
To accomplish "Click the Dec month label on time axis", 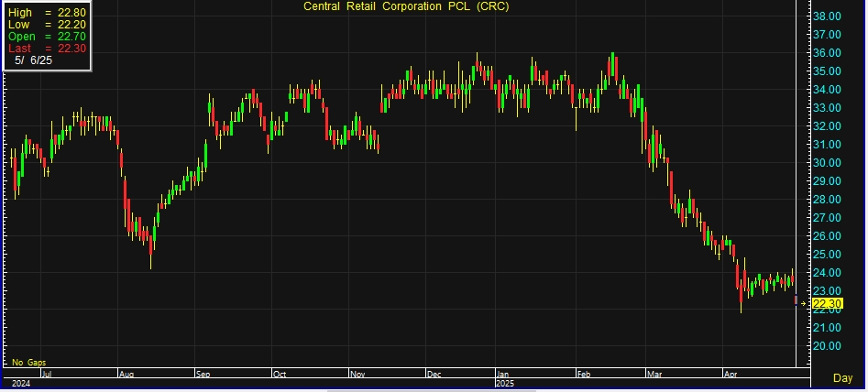I will (434, 375).
